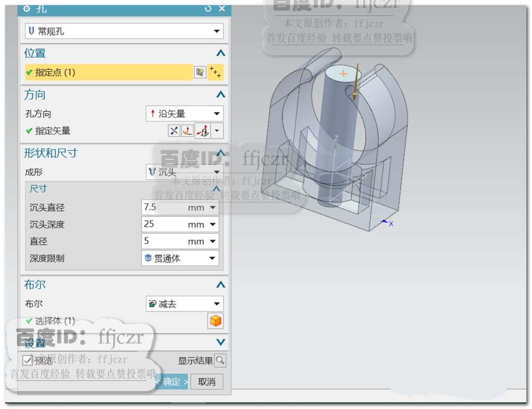The width and height of the screenshot is (532, 409).
Task: Open the 孔方向 沿矢量 dropdown
Action: click(218, 113)
